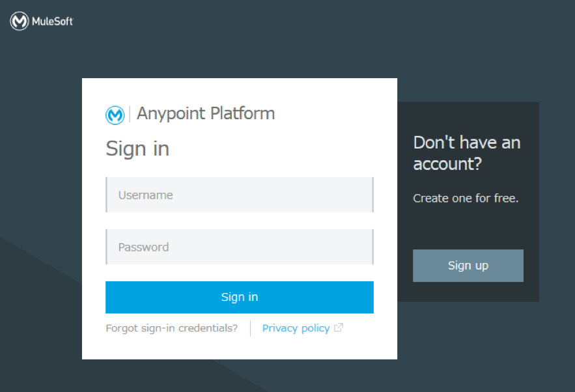Click the Sign in heading text

point(137,149)
